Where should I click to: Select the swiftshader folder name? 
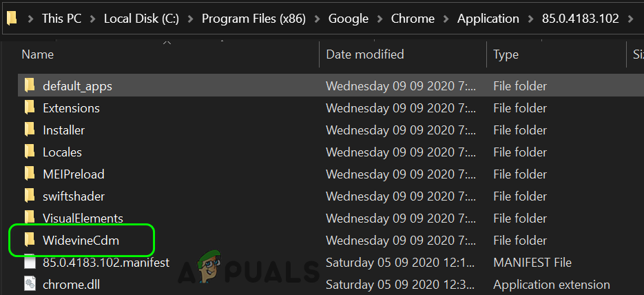pyautogui.click(x=74, y=196)
